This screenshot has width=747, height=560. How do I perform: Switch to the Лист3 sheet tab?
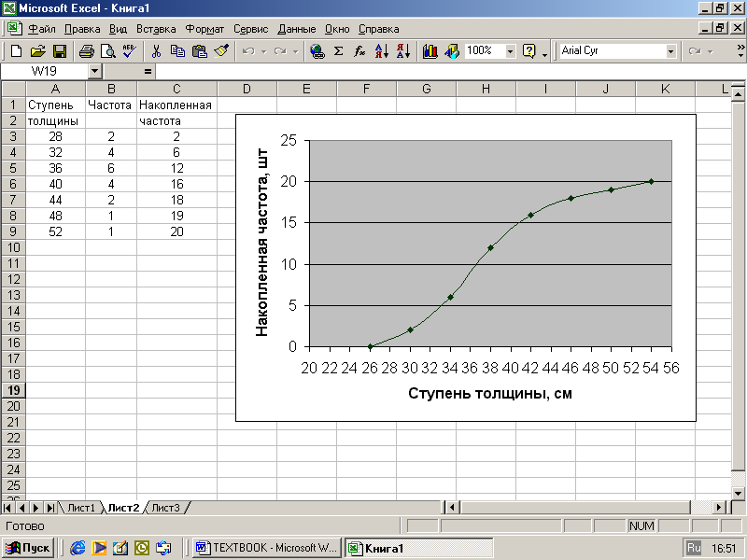point(165,508)
